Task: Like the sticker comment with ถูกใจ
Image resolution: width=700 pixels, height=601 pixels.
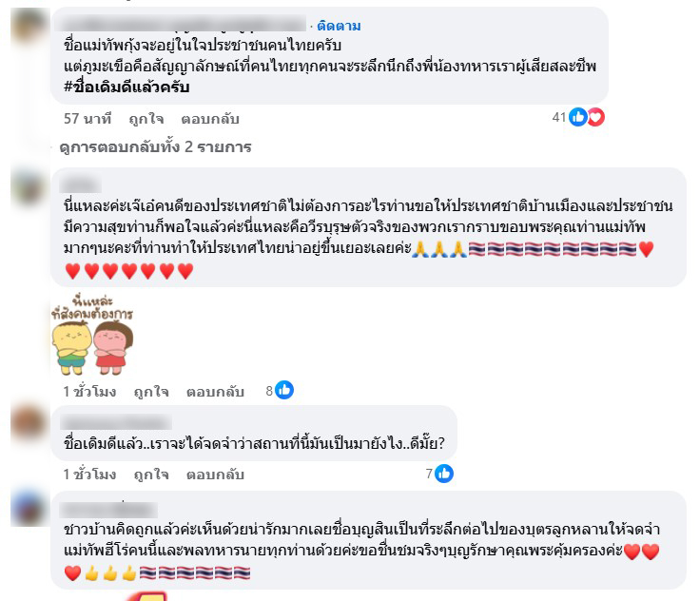Action: click(151, 392)
